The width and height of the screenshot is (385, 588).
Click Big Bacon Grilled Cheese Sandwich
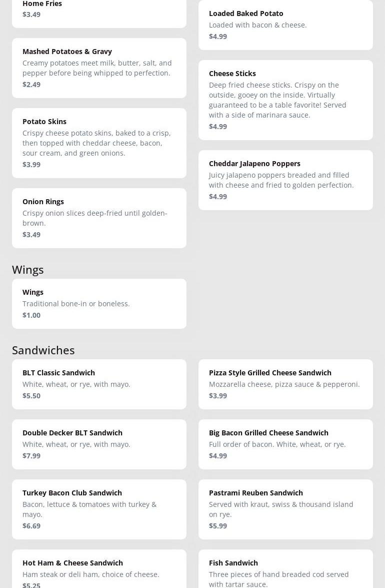pyautogui.click(x=285, y=444)
